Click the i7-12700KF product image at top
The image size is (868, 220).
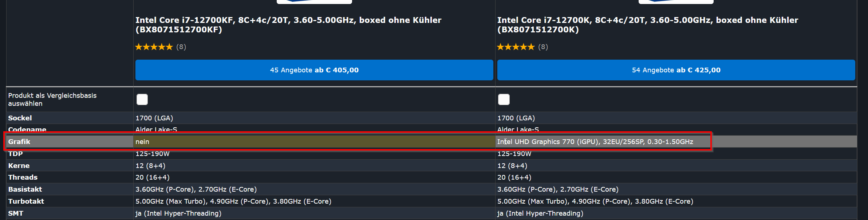(x=314, y=2)
